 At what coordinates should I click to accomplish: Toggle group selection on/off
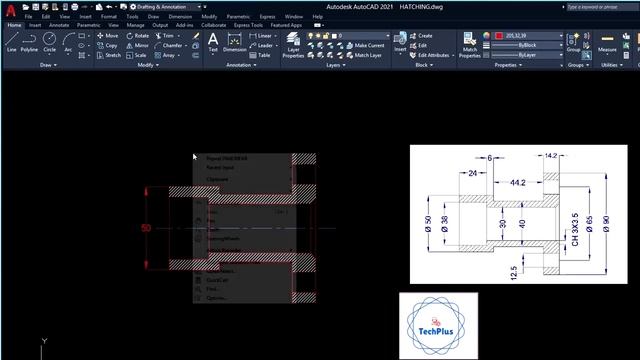(x=587, y=55)
